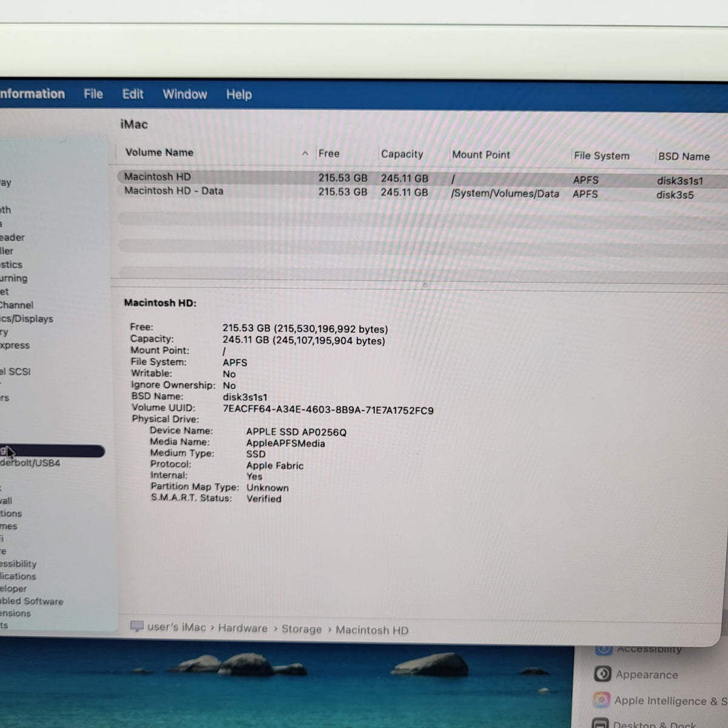This screenshot has width=728, height=728.
Task: Click Macintosh HD in the path bar
Action: pyautogui.click(x=372, y=630)
